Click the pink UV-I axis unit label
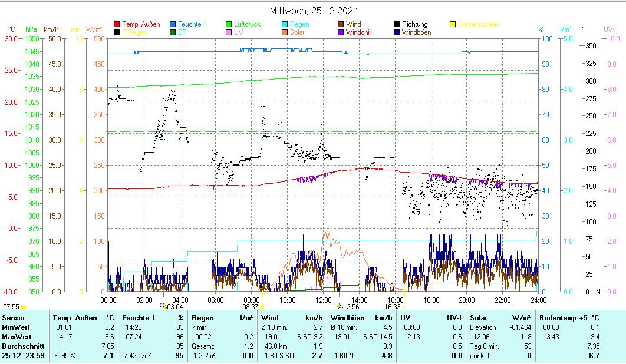626x364 pixels. tap(609, 29)
